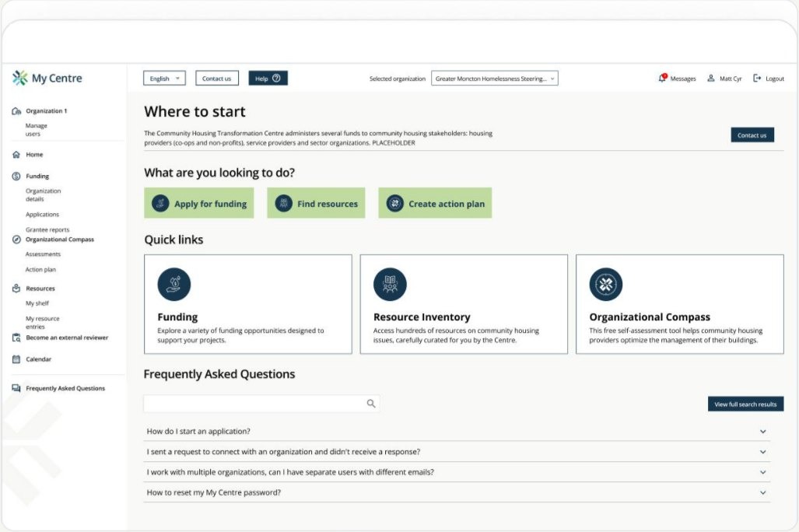This screenshot has width=799, height=532.
Task: Open the Selected organization dropdown
Action: pos(495,79)
